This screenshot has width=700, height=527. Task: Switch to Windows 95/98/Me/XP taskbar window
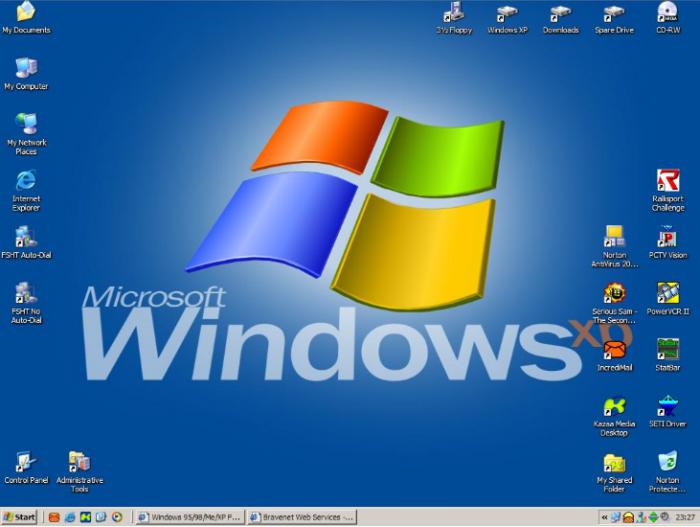[x=191, y=517]
